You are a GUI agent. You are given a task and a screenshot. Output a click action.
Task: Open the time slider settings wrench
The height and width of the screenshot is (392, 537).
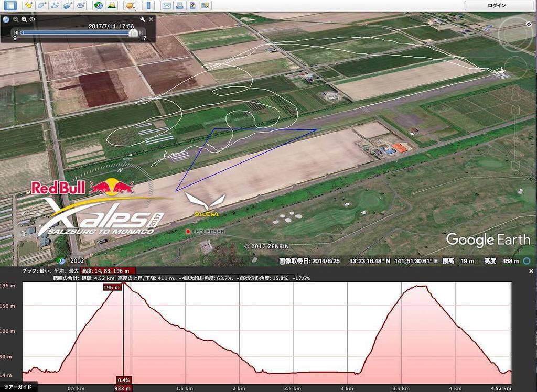[x=143, y=19]
